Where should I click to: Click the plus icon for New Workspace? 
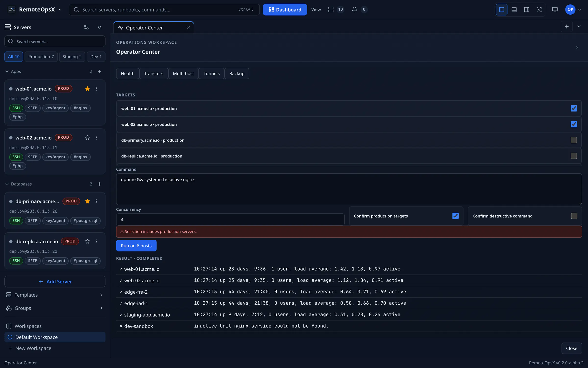coord(10,348)
